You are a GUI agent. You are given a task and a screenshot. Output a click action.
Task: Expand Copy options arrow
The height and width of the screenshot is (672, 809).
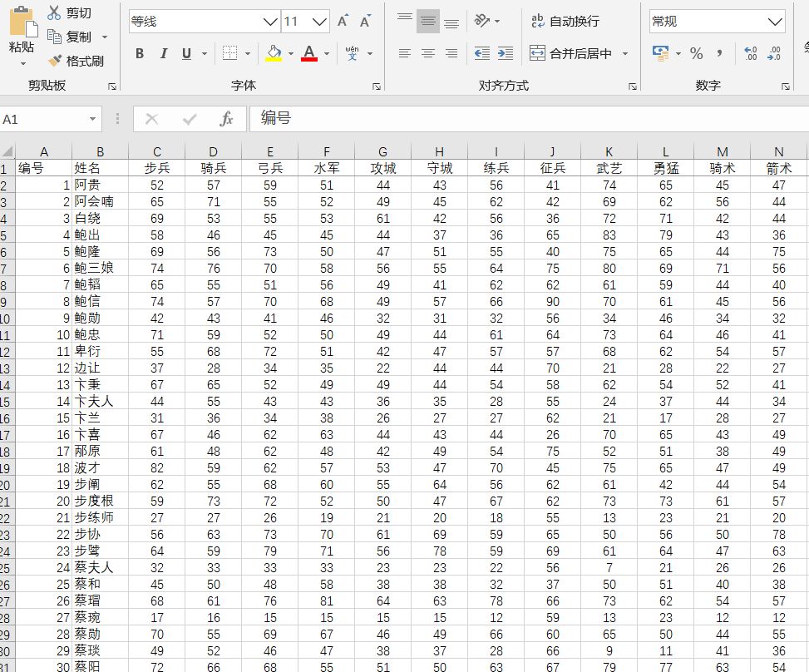click(x=105, y=37)
